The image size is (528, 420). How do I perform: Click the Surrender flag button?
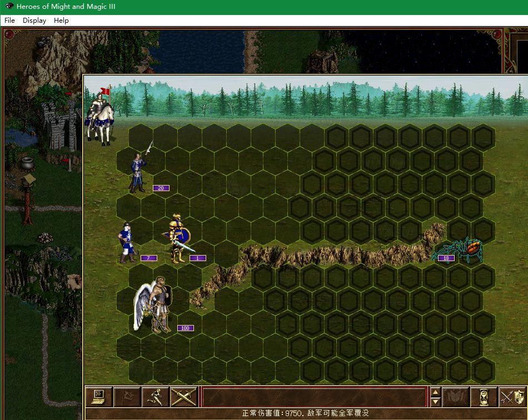pos(127,397)
